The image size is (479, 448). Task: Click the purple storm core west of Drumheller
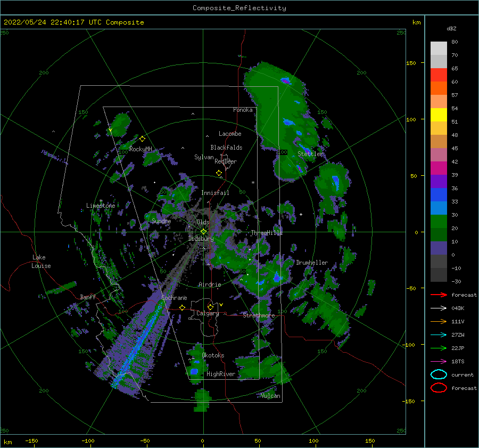[277, 278]
